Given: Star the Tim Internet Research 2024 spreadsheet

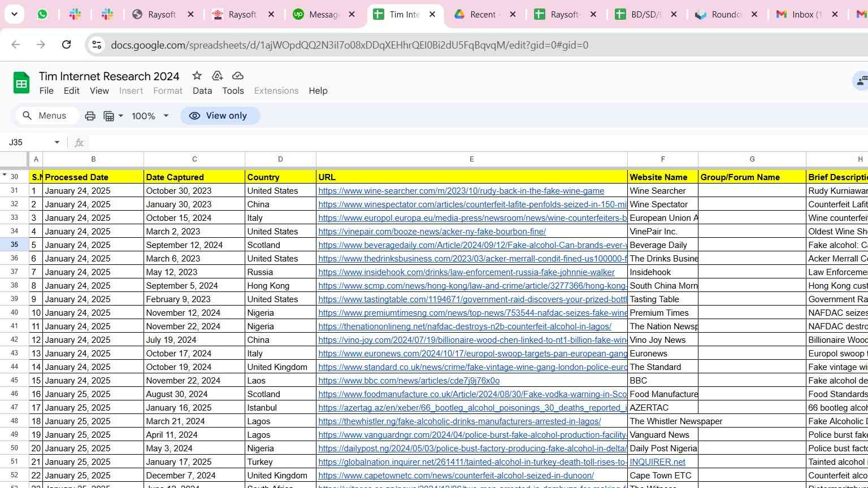Looking at the screenshot, I should click(197, 76).
